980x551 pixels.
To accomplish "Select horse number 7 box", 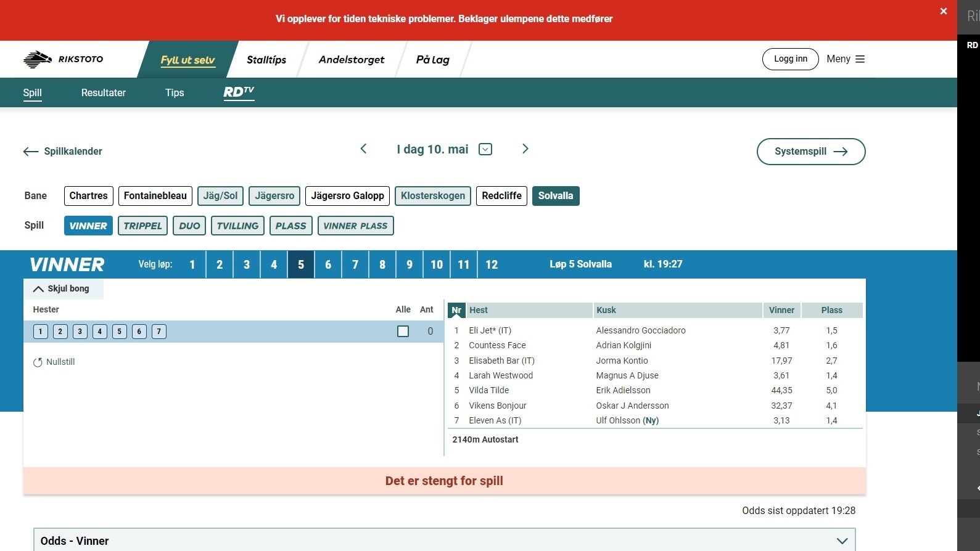I will pyautogui.click(x=159, y=332).
